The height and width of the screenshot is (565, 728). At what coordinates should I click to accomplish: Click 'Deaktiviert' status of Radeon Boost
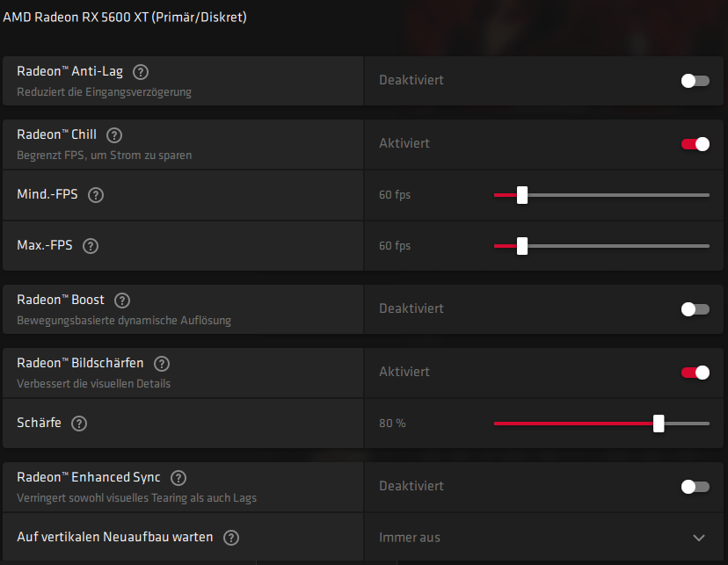click(411, 308)
